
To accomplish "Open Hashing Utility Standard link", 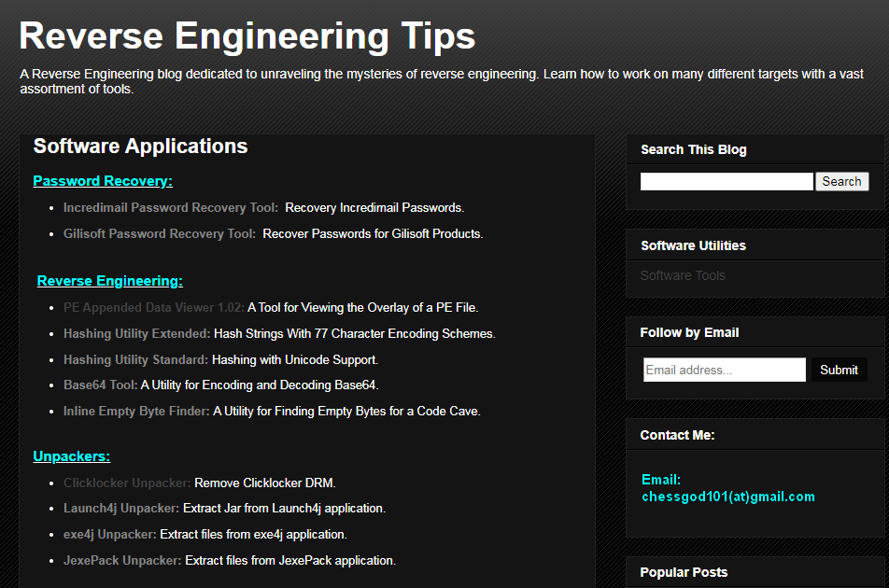I will tap(135, 359).
